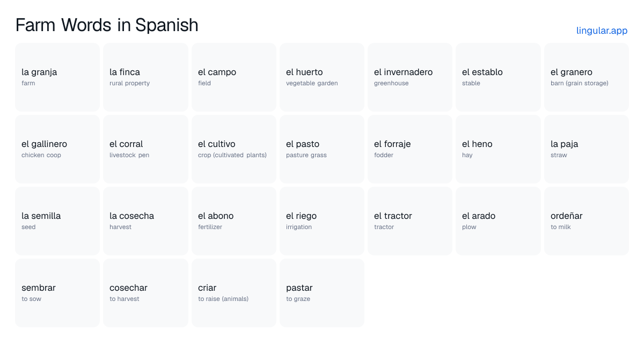Select the "el forraje" fodder card
This screenshot has height=338, width=644.
410,149
